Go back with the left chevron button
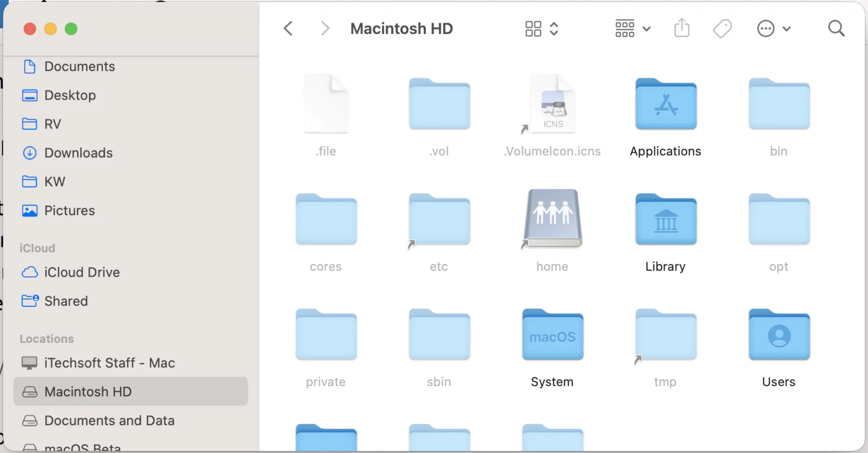This screenshot has width=868, height=453. pyautogui.click(x=288, y=29)
